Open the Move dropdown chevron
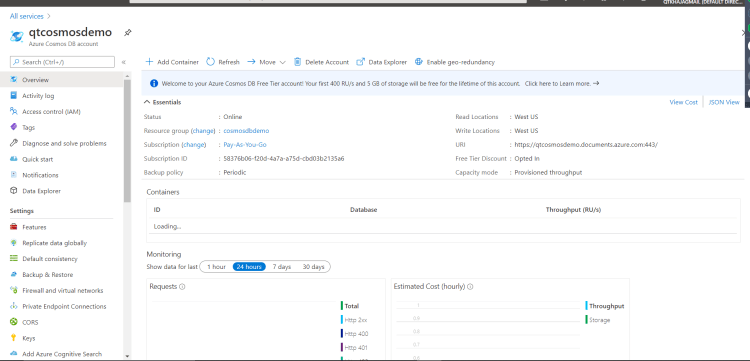Viewport: 750px width, 361px height. pos(282,63)
